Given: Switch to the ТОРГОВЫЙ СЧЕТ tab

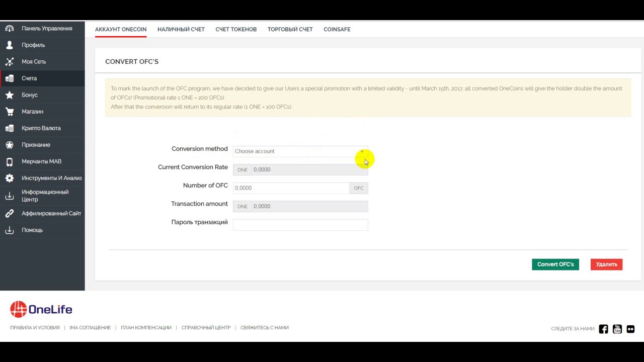Looking at the screenshot, I should pos(290,29).
